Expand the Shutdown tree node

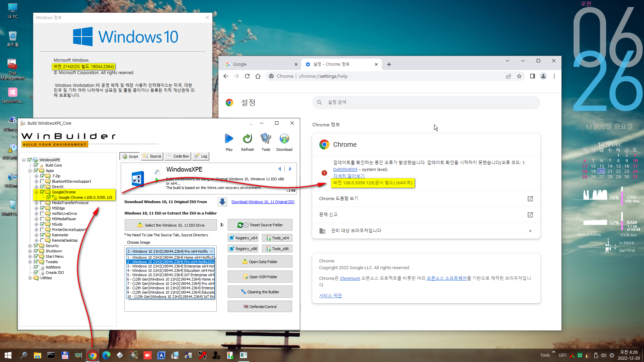point(30,251)
